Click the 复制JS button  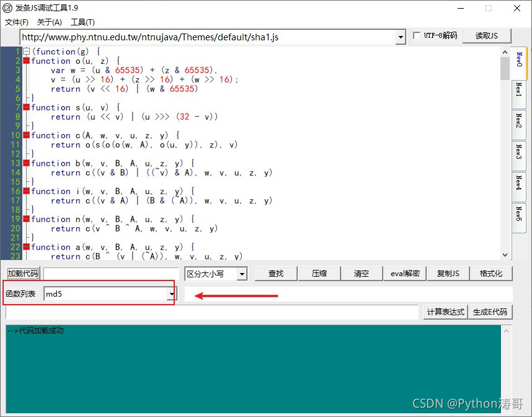(x=448, y=274)
